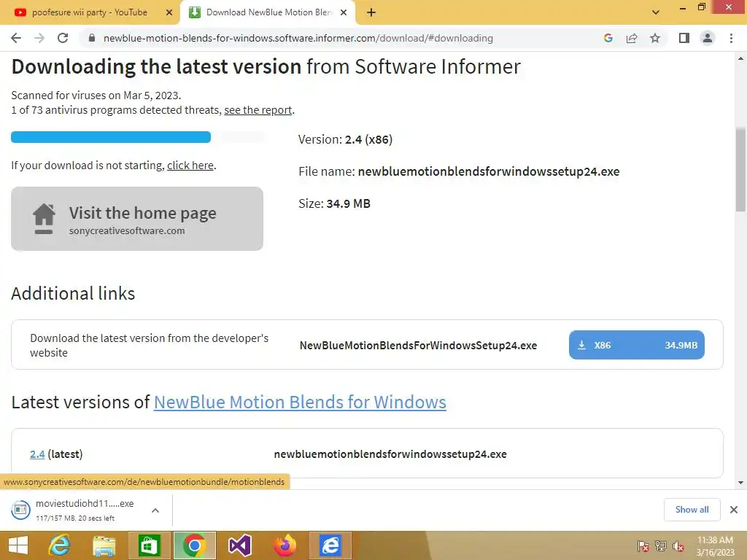This screenshot has width=747, height=560.
Task: Click the Visit the home page button
Action: tap(137, 219)
